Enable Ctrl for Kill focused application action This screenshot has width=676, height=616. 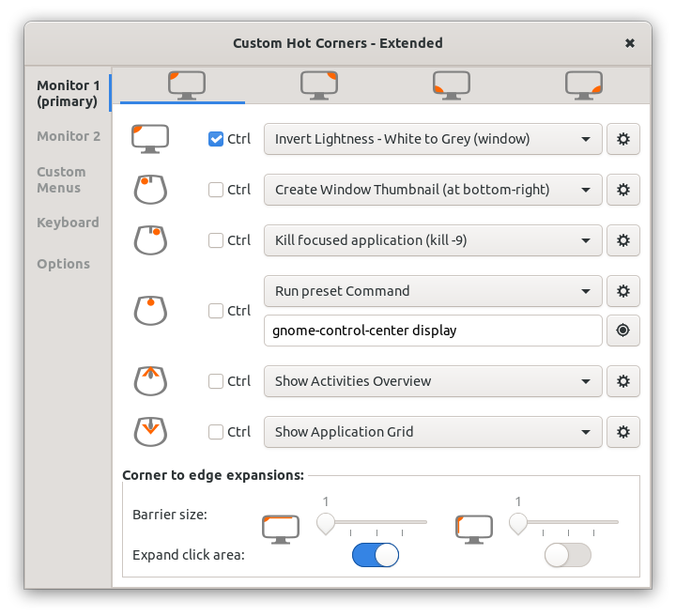click(x=216, y=240)
